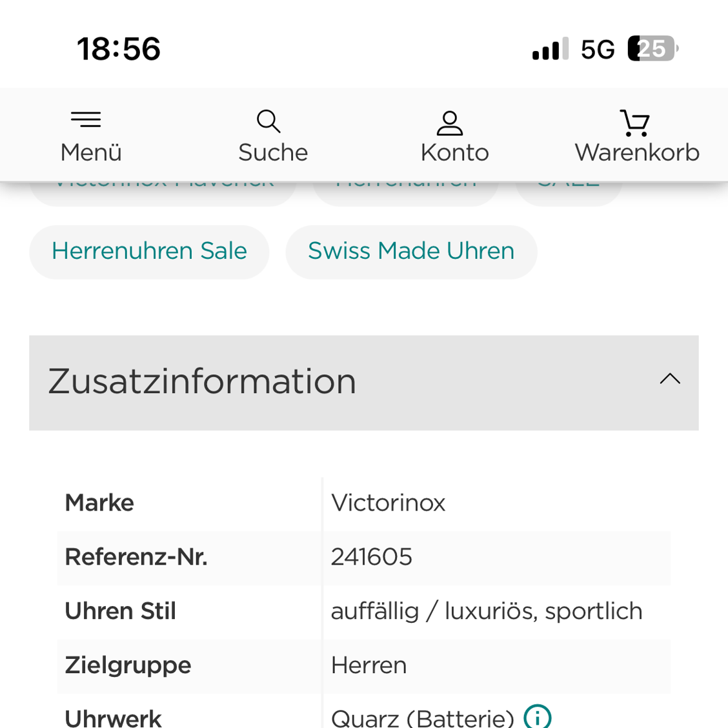Tap the 18:56 clock in status bar
The image size is (728, 728).
click(x=119, y=49)
